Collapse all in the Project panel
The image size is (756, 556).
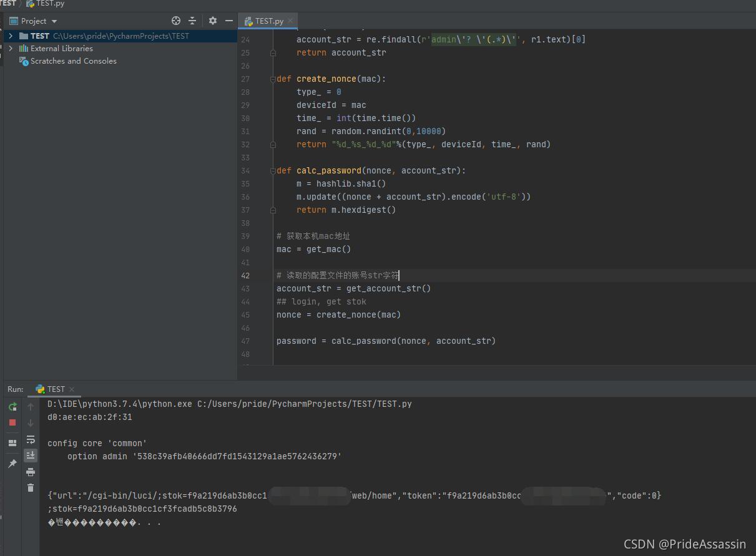pos(192,21)
